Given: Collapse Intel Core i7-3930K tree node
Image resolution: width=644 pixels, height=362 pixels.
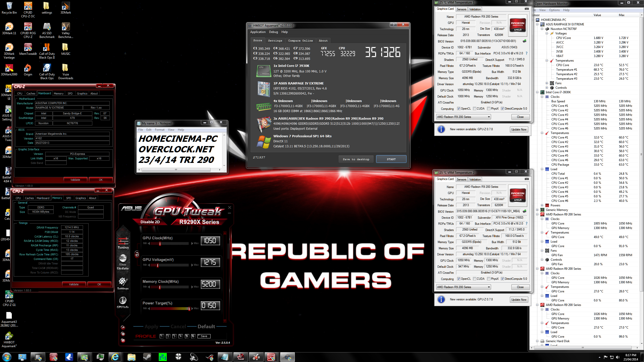Looking at the screenshot, I should point(538,92).
